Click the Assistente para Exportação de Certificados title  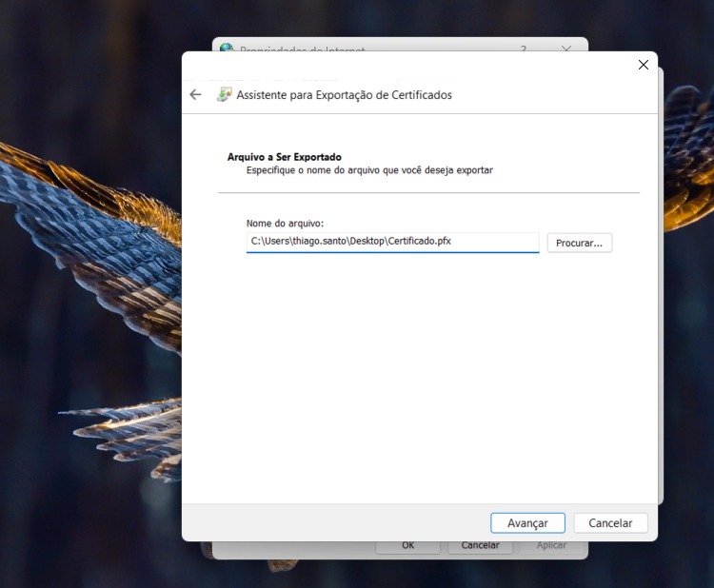pos(344,95)
